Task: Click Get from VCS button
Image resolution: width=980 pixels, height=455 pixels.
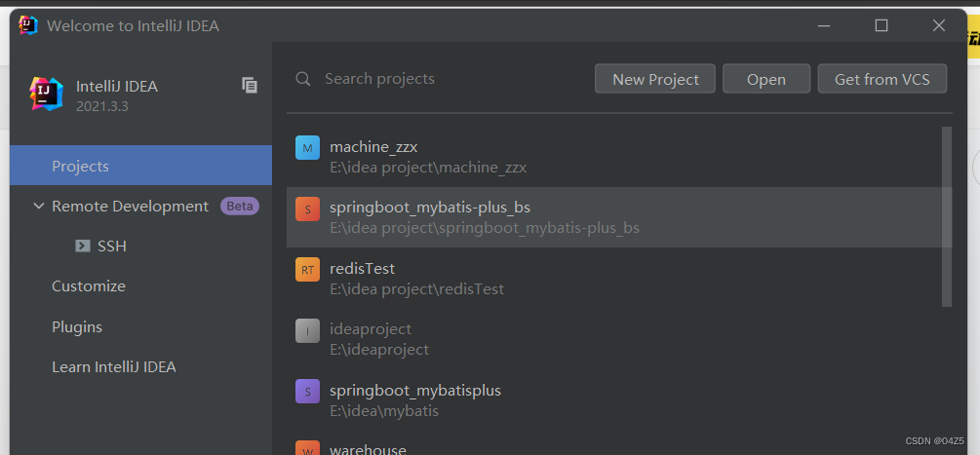Action: click(882, 79)
